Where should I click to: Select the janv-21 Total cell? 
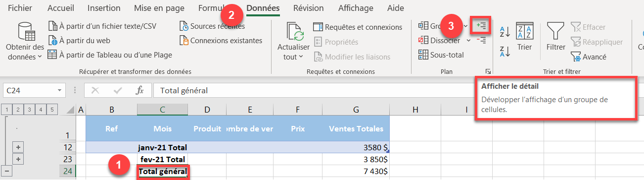162,147
